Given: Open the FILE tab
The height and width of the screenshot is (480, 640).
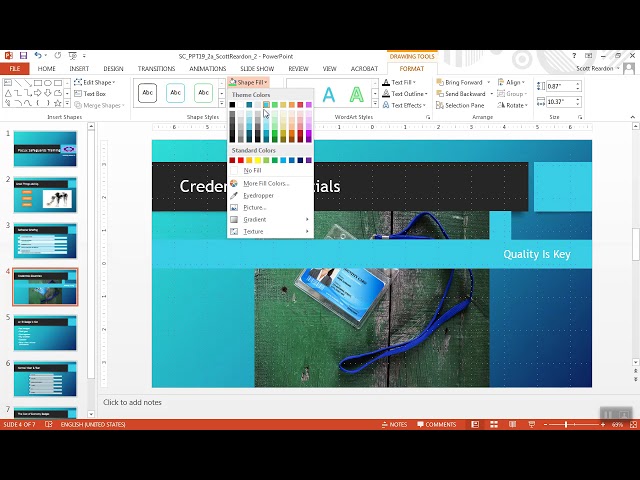Looking at the screenshot, I should (x=15, y=69).
